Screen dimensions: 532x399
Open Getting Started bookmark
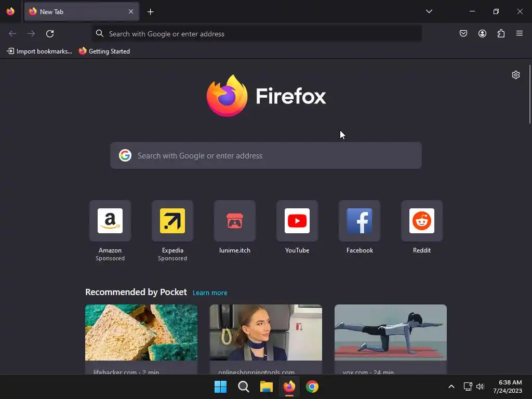tap(104, 51)
